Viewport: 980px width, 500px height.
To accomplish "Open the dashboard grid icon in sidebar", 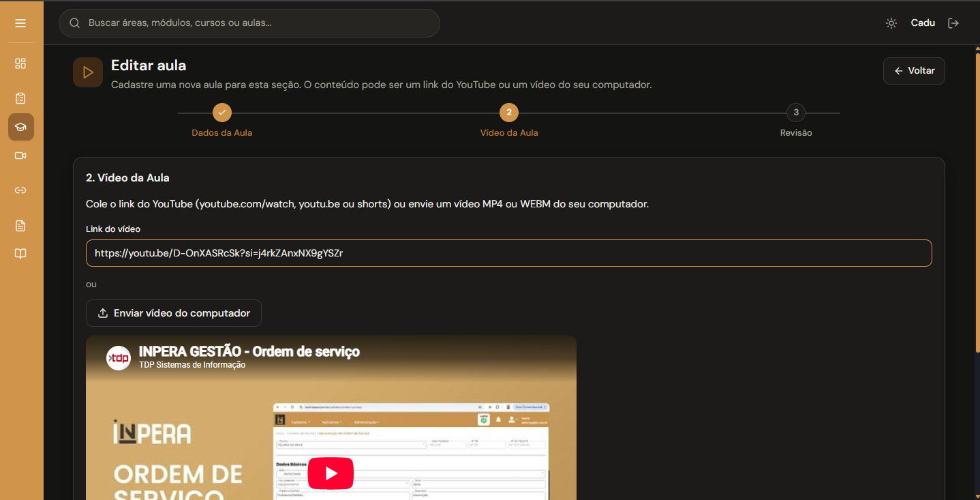I will 20,63.
